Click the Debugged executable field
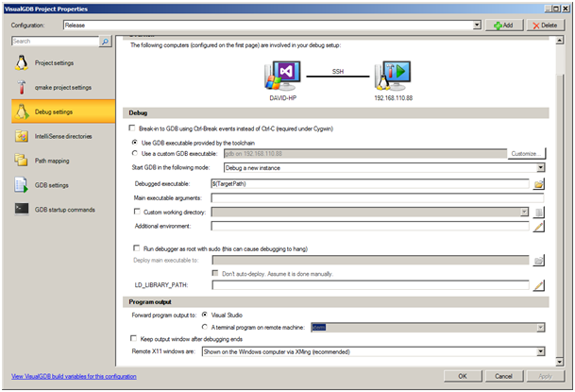 coord(370,183)
